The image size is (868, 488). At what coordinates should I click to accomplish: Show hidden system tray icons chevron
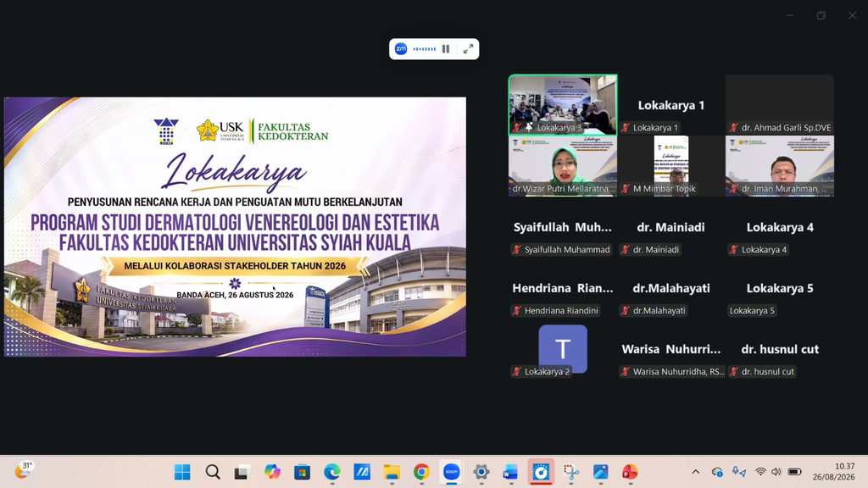(x=696, y=472)
